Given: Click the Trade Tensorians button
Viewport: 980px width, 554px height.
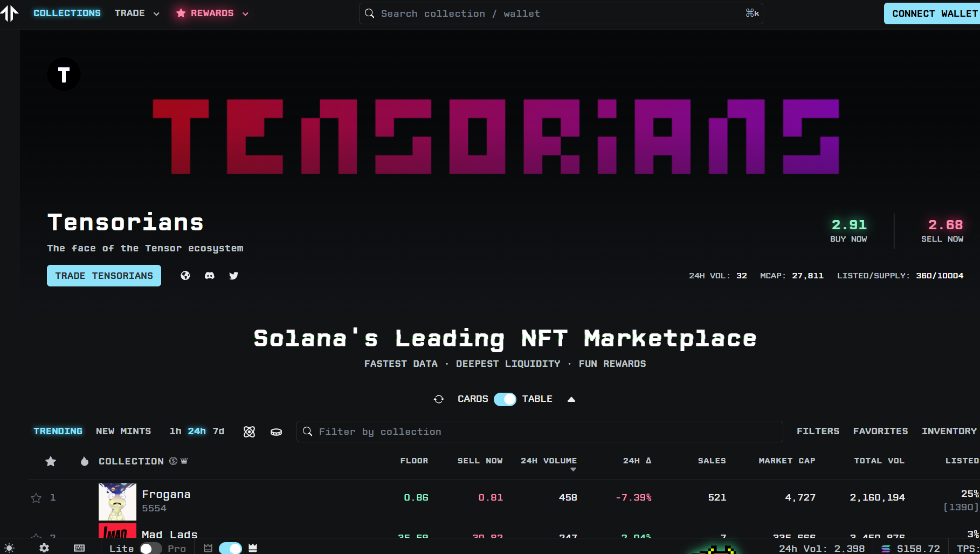Looking at the screenshot, I should point(104,276).
